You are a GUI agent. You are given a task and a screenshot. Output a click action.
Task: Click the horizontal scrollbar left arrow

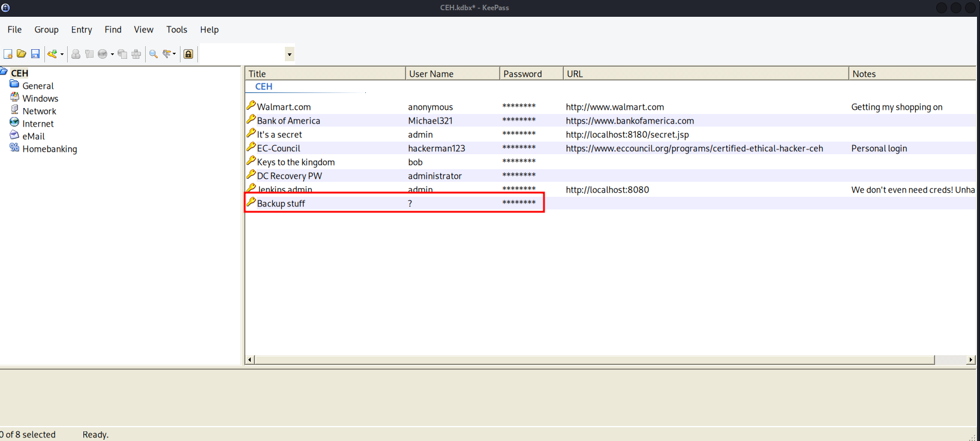(250, 359)
